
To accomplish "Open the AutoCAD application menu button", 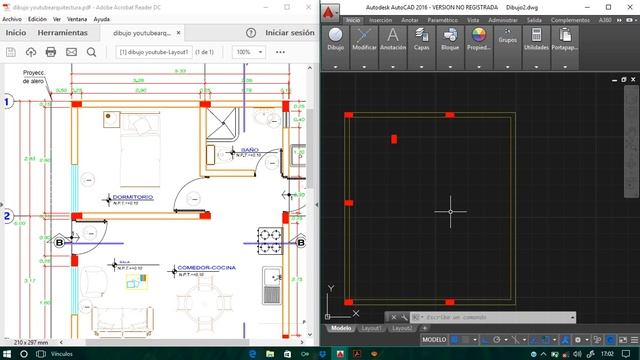I will (x=330, y=13).
